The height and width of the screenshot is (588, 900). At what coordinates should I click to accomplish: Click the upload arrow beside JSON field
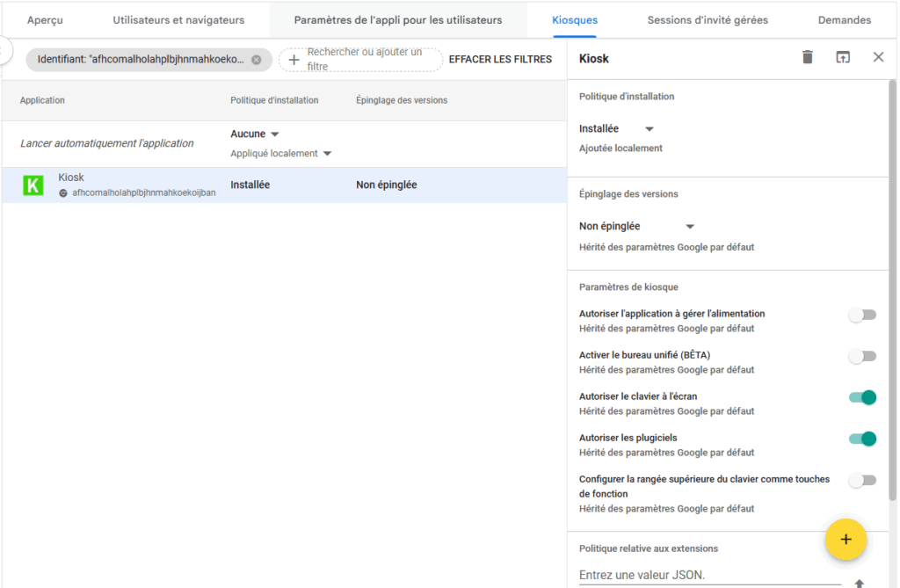pyautogui.click(x=859, y=582)
